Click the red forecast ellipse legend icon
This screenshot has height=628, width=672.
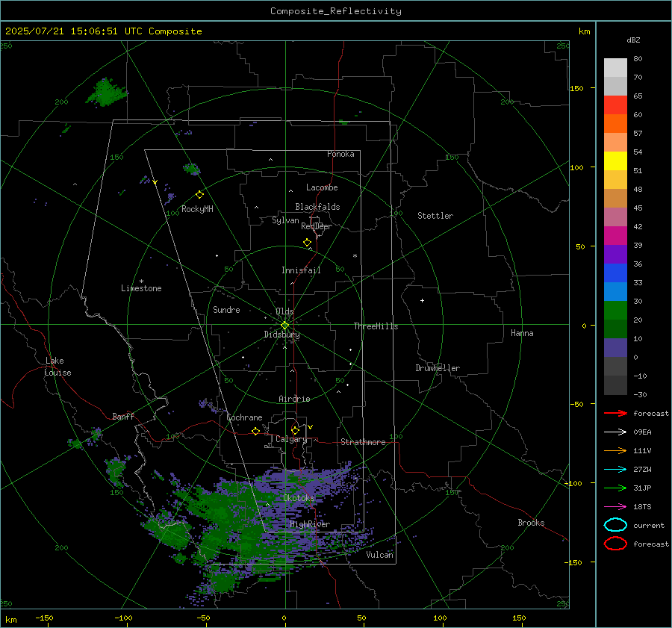click(615, 544)
